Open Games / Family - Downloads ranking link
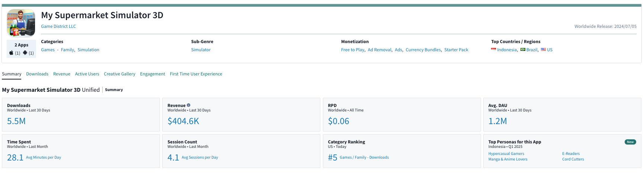The width and height of the screenshot is (644, 175). [x=364, y=158]
